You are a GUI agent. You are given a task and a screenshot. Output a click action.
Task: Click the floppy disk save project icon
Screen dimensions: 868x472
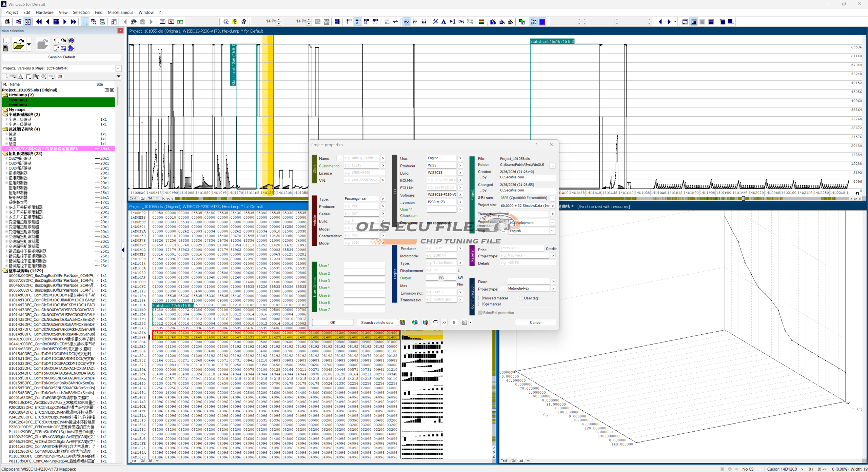[x=5, y=48]
